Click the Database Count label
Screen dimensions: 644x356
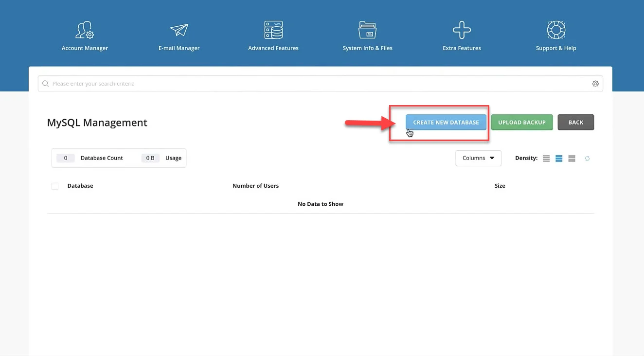click(x=102, y=158)
